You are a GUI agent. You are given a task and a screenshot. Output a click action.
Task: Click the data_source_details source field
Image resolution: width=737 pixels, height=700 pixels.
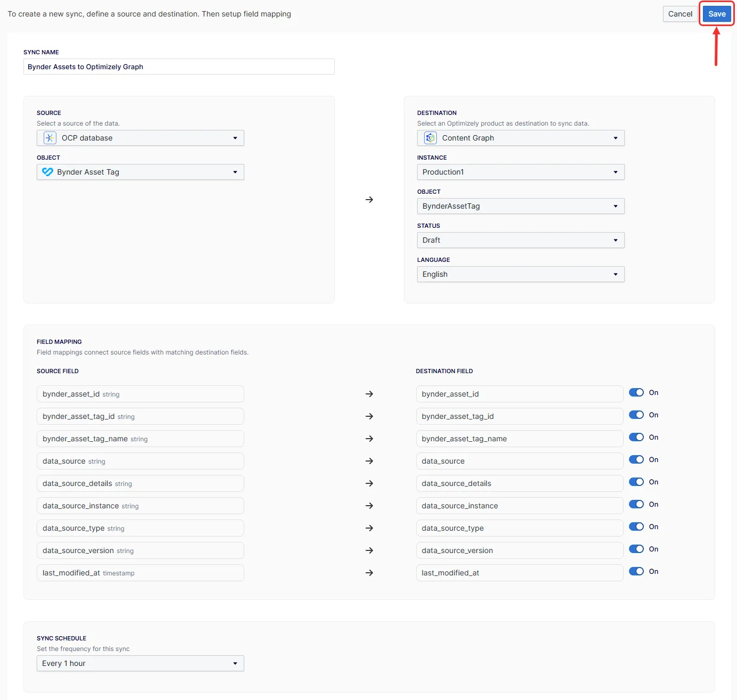140,483
